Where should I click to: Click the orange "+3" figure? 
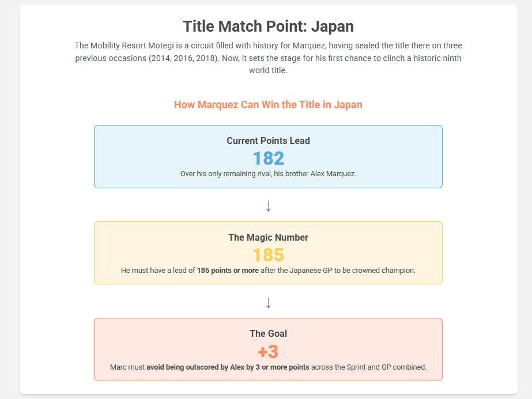pos(268,352)
